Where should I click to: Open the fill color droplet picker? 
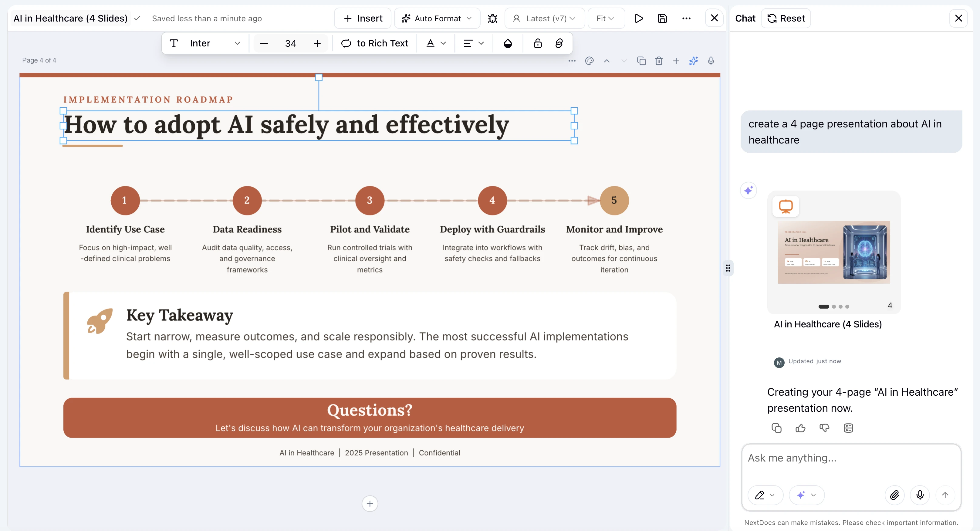click(x=508, y=43)
